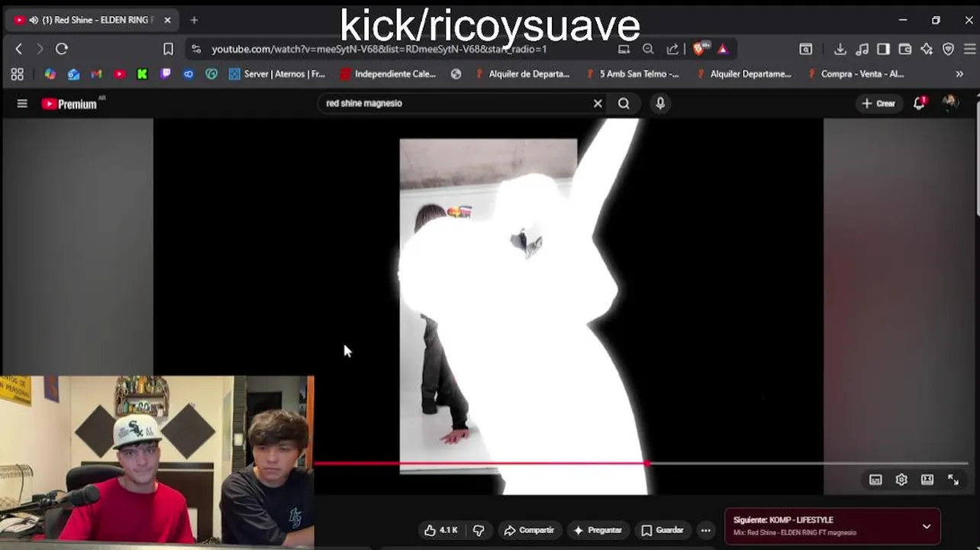This screenshot has height=550, width=980.
Task: Open Alquiler de Departa... bookmark
Action: [x=522, y=74]
